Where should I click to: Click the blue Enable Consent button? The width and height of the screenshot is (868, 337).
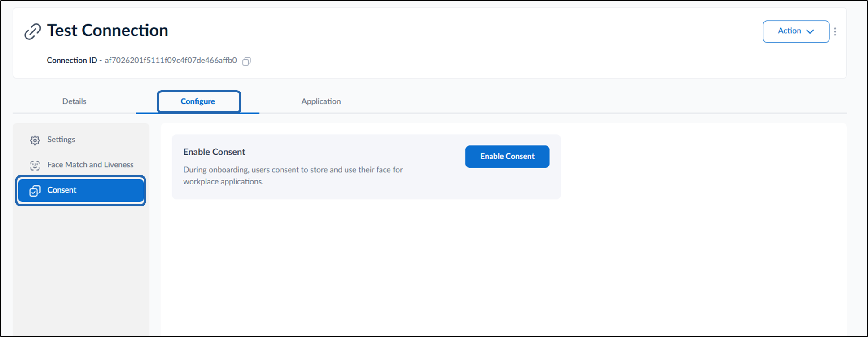click(x=507, y=157)
